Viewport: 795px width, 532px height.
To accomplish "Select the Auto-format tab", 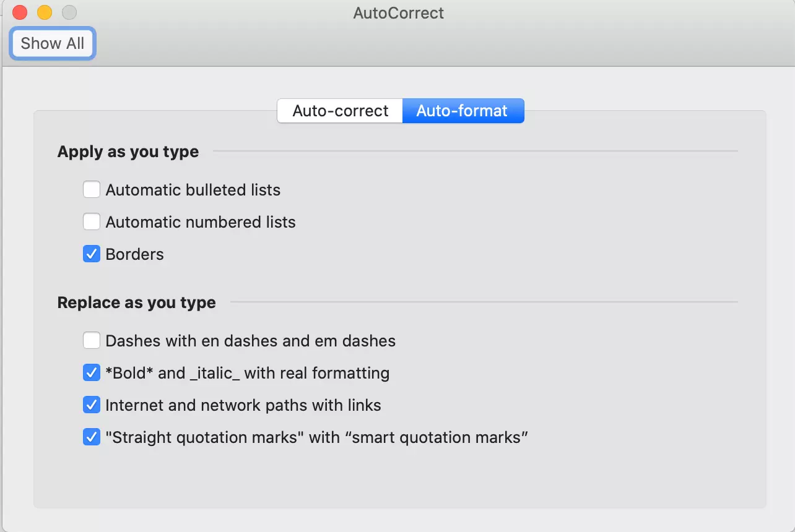I will pos(463,111).
